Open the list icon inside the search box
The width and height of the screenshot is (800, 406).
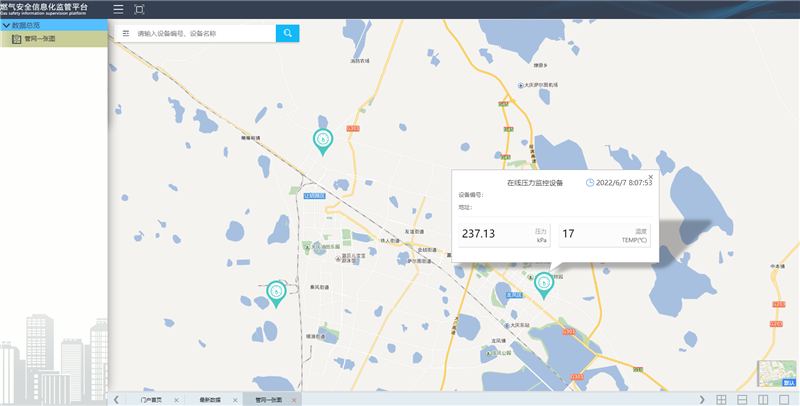[x=126, y=33]
